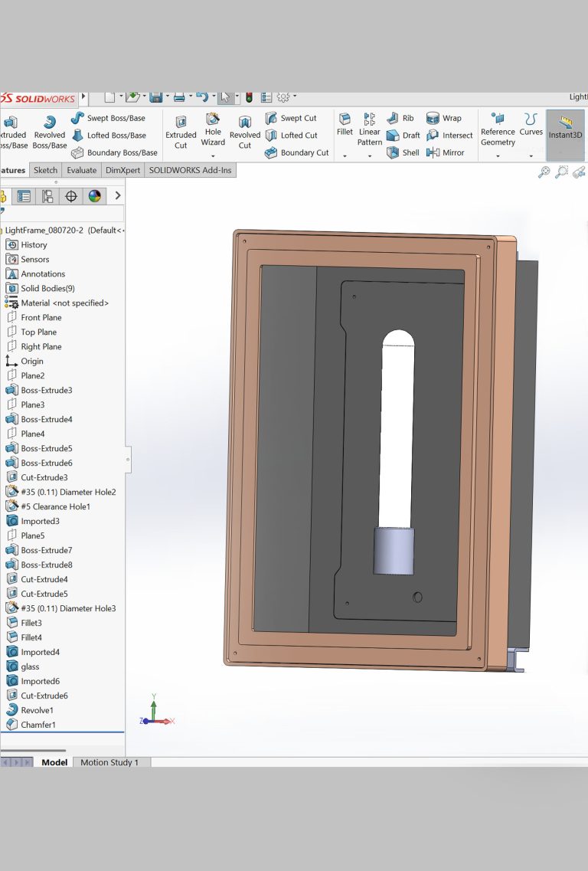Click the Rebuild traffic light icon

[249, 97]
